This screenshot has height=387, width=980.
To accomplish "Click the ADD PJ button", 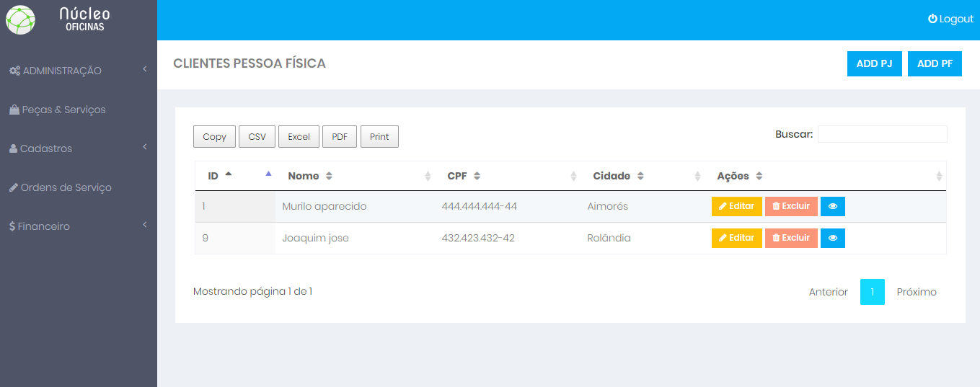I will coord(874,63).
